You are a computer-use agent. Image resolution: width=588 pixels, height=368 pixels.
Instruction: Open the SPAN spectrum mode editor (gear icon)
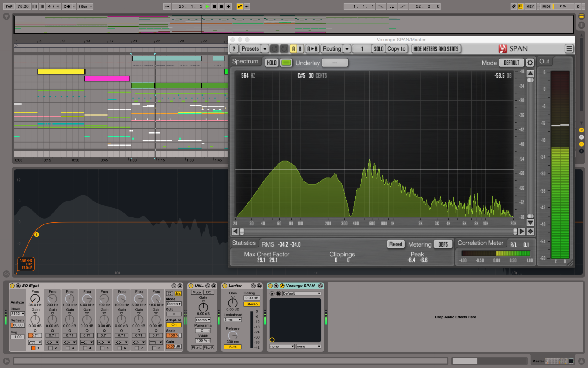coord(530,63)
